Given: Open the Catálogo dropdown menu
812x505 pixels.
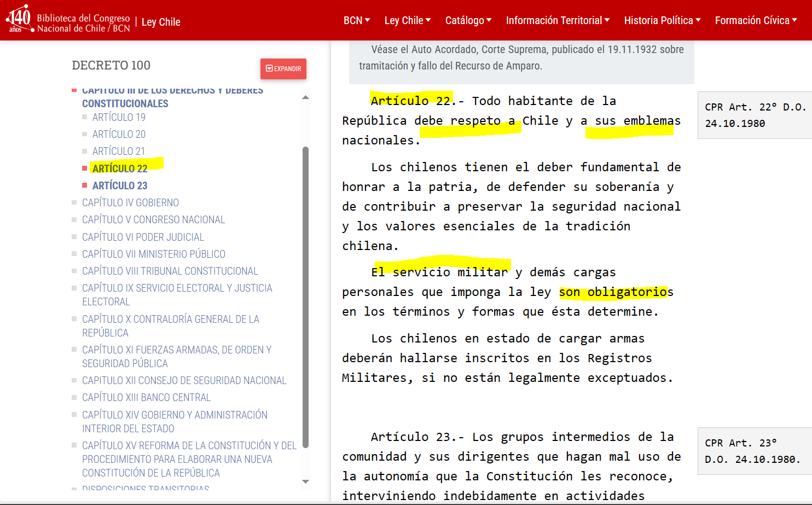Looking at the screenshot, I should 468,20.
